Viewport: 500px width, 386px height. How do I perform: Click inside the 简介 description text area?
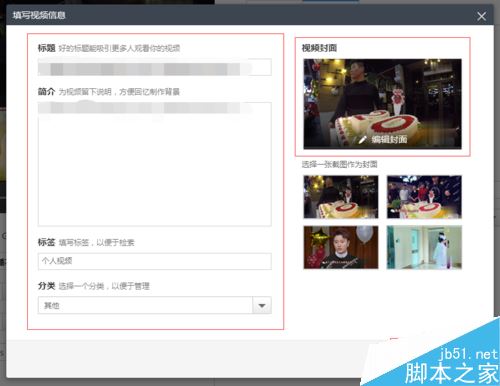coord(155,164)
